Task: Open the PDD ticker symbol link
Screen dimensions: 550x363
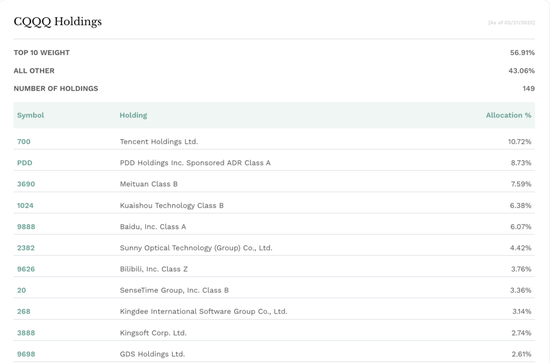Action: pyautogui.click(x=25, y=163)
